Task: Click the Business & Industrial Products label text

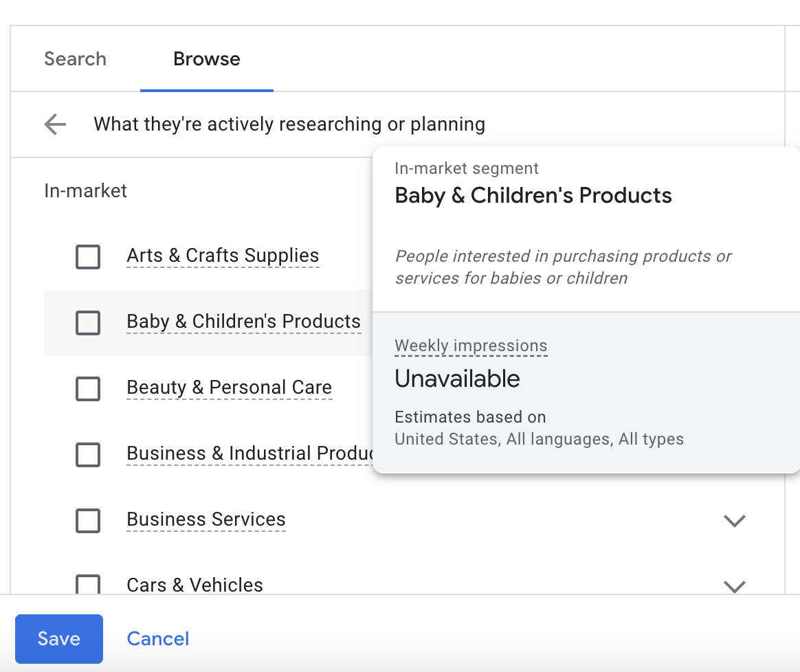Action: (249, 453)
